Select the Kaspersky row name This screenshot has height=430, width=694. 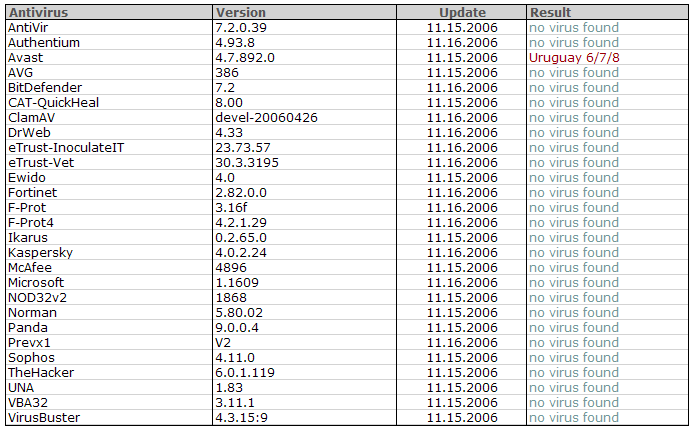pyautogui.click(x=40, y=253)
